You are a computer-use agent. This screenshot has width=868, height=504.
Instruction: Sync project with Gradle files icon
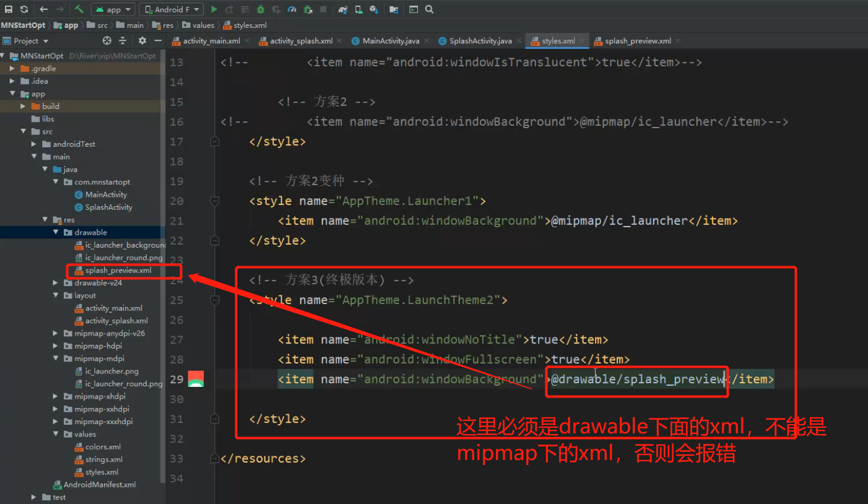click(343, 9)
